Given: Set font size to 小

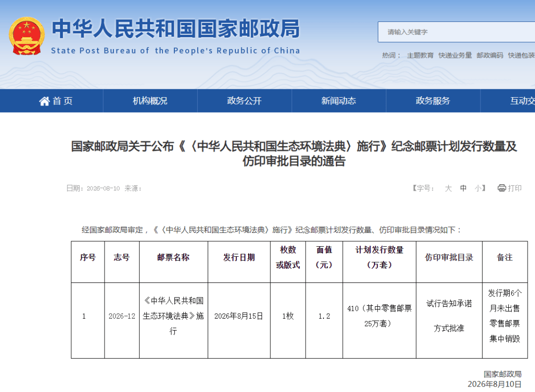Looking at the screenshot, I should pyautogui.click(x=478, y=188).
